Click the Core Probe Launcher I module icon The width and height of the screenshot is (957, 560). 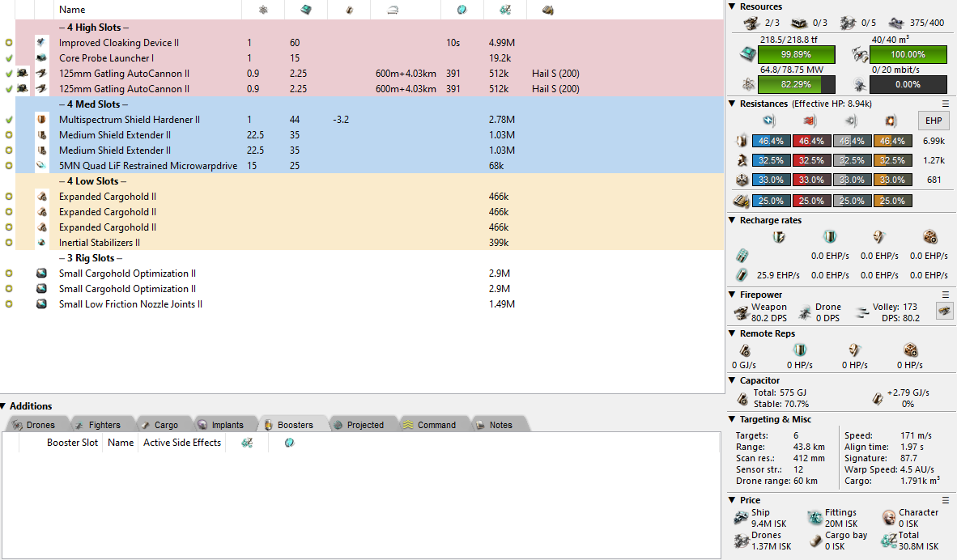[41, 58]
